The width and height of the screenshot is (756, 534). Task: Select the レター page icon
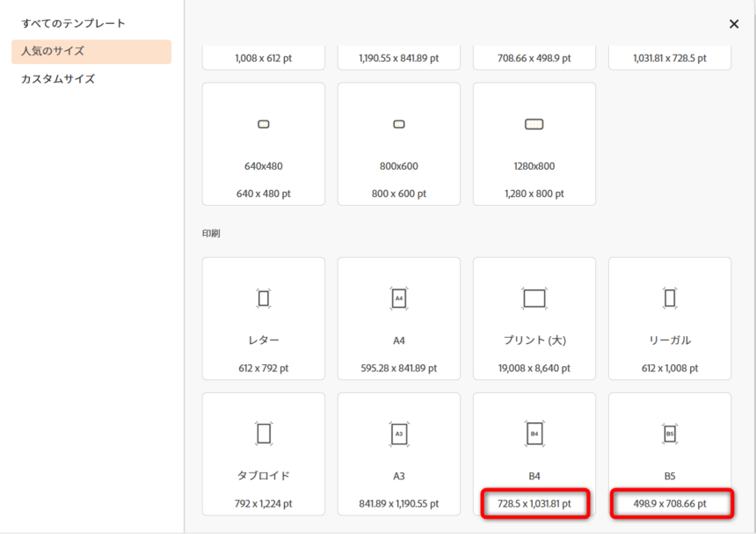pyautogui.click(x=263, y=299)
